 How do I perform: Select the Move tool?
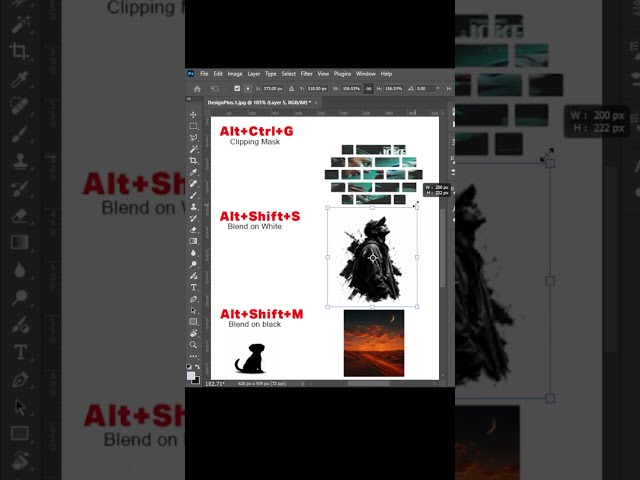(193, 115)
